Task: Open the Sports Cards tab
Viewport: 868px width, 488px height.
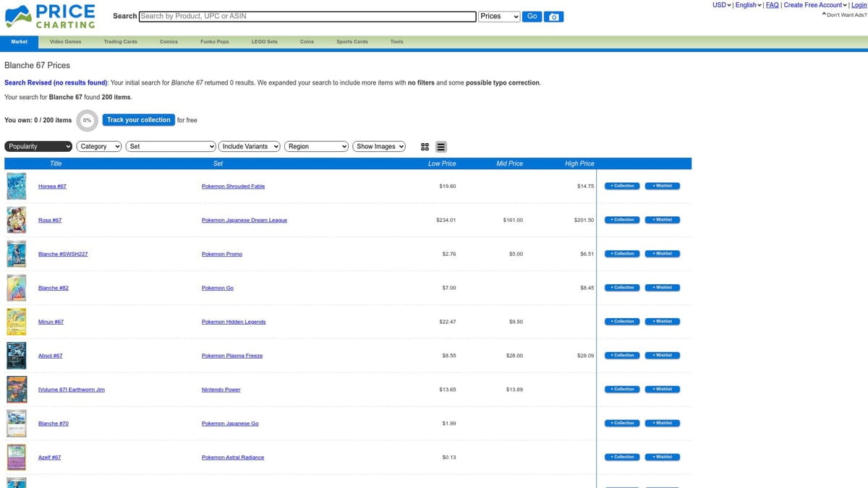Action: [352, 42]
